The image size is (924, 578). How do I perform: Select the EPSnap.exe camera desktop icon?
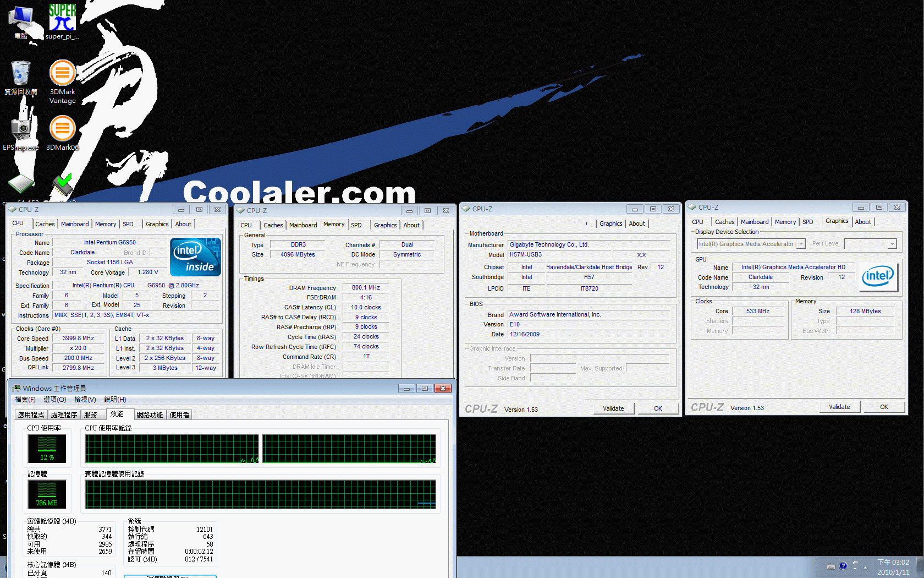pyautogui.click(x=21, y=133)
